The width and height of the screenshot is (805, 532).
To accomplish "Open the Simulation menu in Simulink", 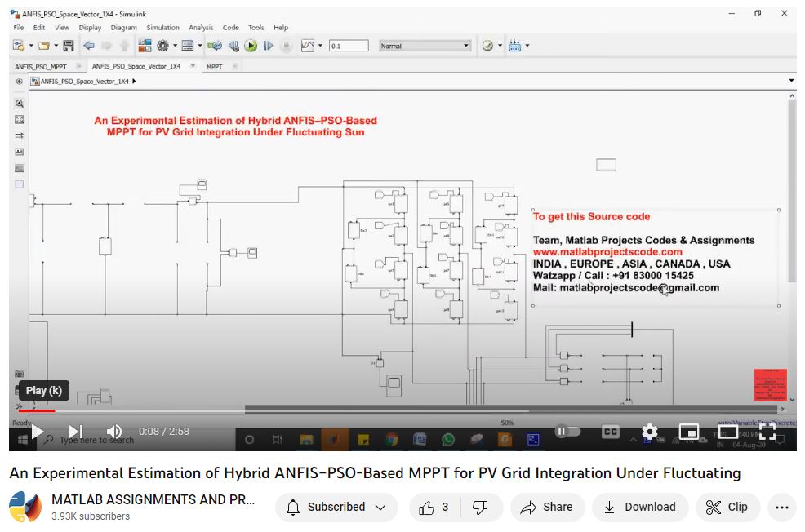I will [x=162, y=28].
